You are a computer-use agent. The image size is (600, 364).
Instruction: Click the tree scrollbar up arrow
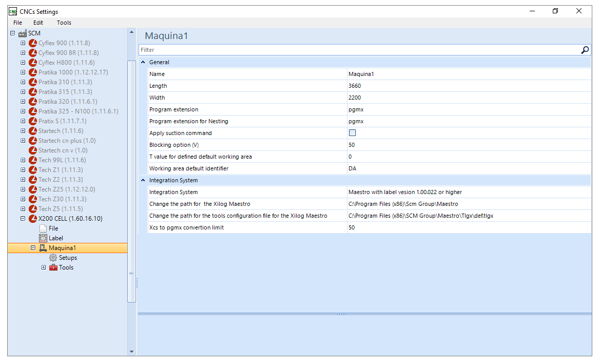tap(131, 32)
